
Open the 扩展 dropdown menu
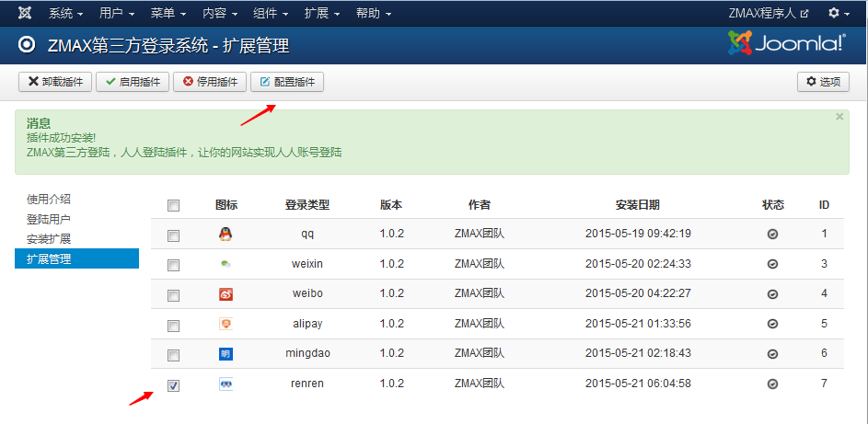[321, 13]
